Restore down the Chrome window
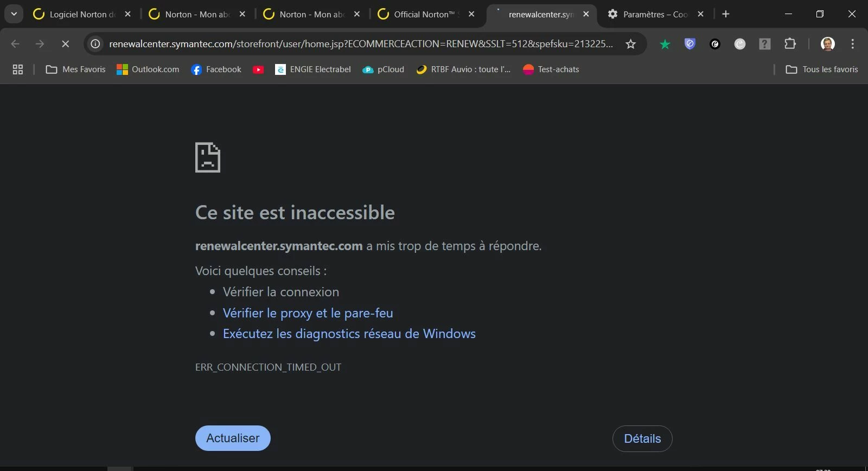The width and height of the screenshot is (868, 471). (820, 14)
